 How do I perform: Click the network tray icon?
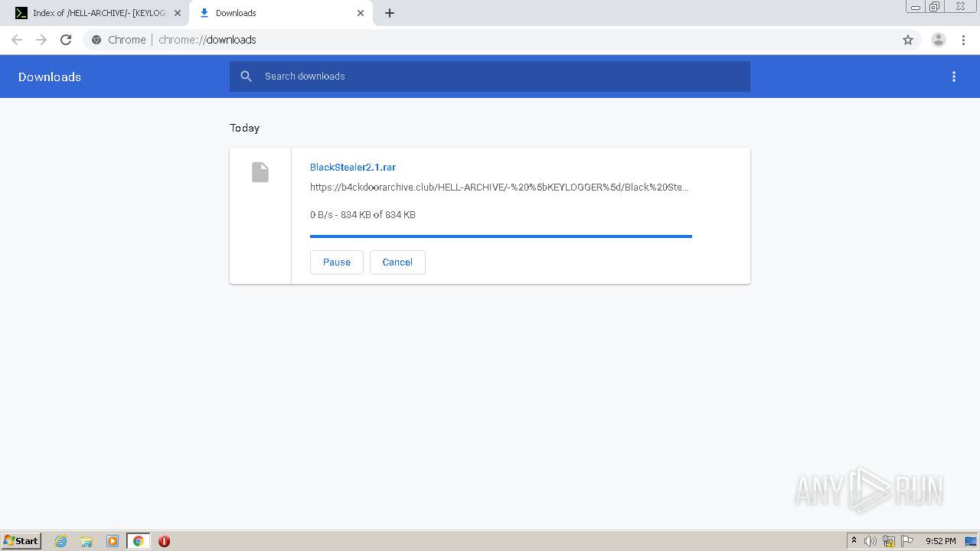point(889,541)
